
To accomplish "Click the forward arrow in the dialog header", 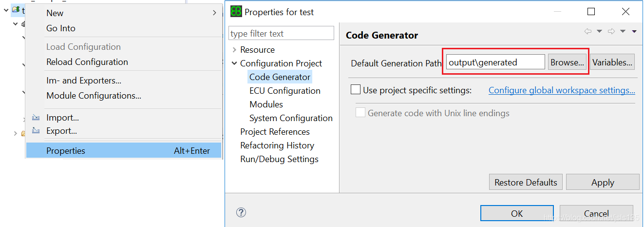I will 611,32.
